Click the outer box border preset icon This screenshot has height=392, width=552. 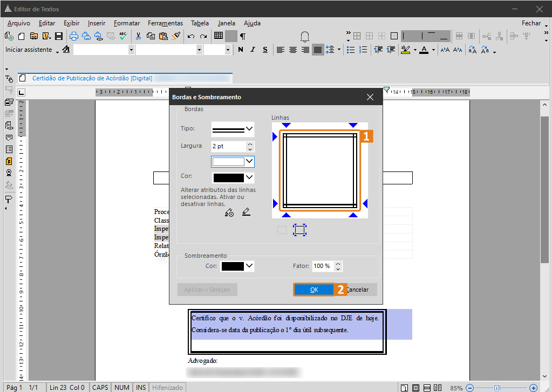coord(299,230)
